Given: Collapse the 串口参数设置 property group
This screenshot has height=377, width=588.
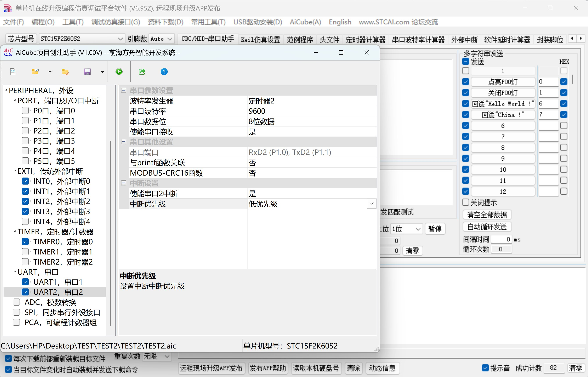Looking at the screenshot, I should (124, 90).
